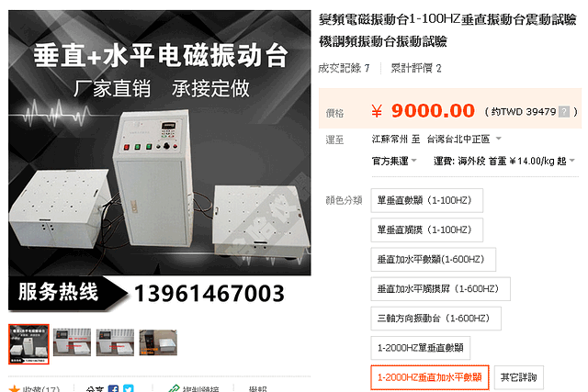Select 單垂直數顯 (1-100HZ) option
588x392 pixels.
[x=426, y=200]
